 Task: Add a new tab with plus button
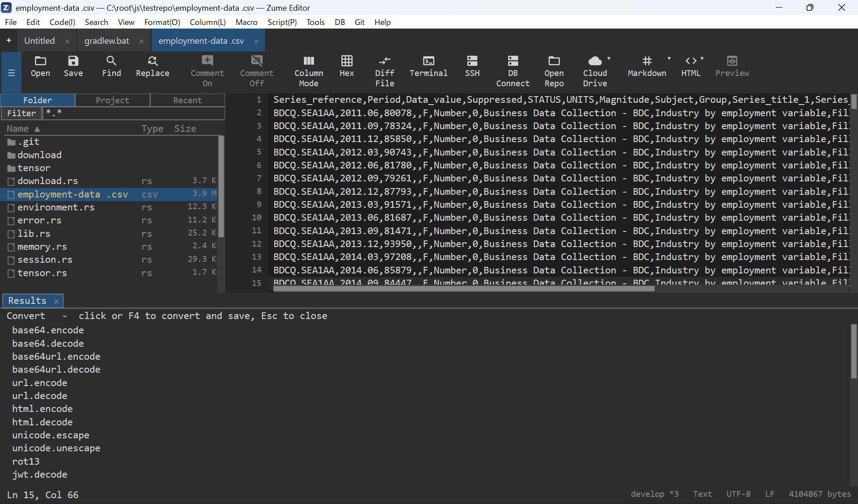tap(8, 41)
